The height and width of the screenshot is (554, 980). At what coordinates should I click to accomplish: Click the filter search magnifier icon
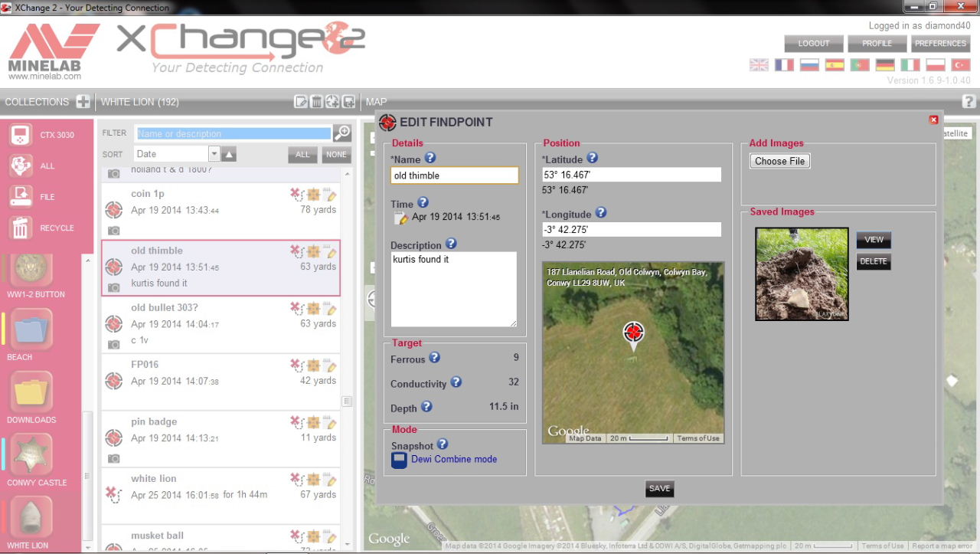342,133
